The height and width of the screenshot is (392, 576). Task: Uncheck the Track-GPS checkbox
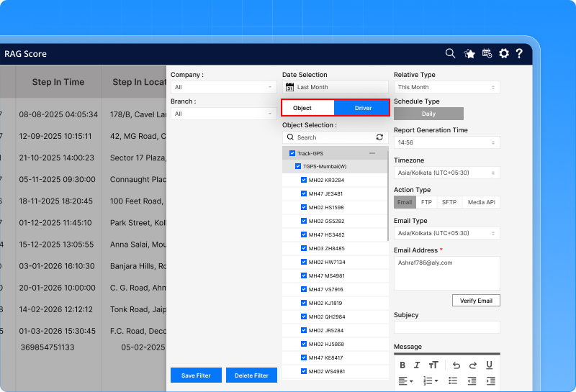pos(292,153)
